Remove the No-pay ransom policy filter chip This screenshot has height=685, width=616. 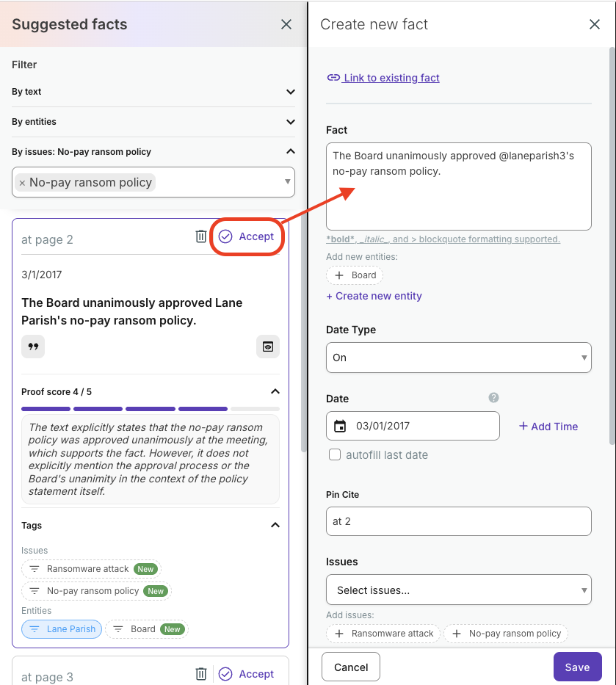click(21, 181)
